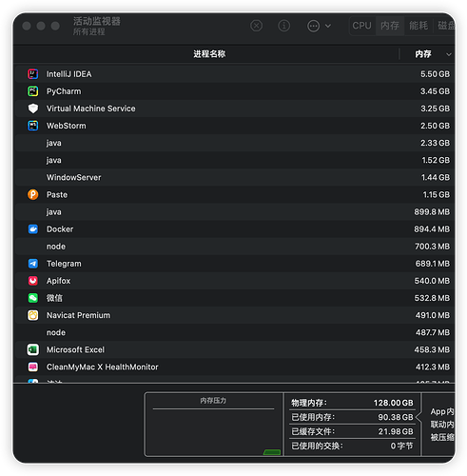Select the Virtual Machine Service row
This screenshot has height=476, width=467.
(234, 109)
